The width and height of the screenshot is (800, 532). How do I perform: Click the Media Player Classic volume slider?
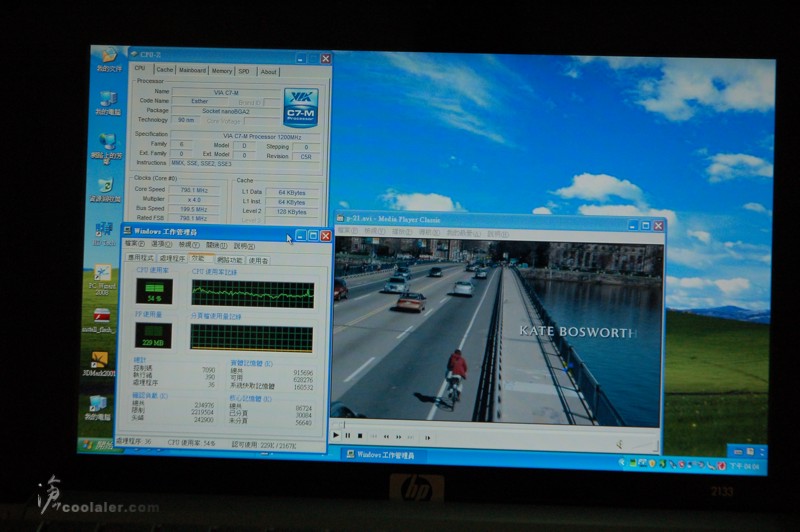click(642, 446)
